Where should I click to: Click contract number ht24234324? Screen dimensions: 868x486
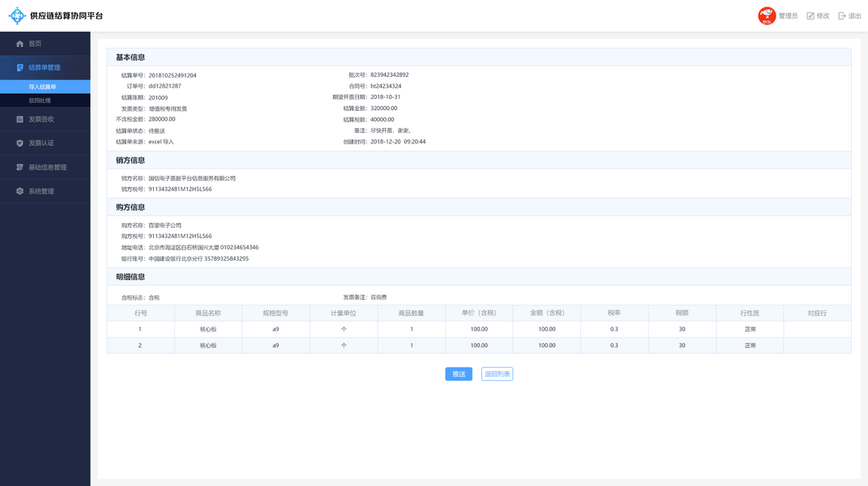(x=386, y=87)
